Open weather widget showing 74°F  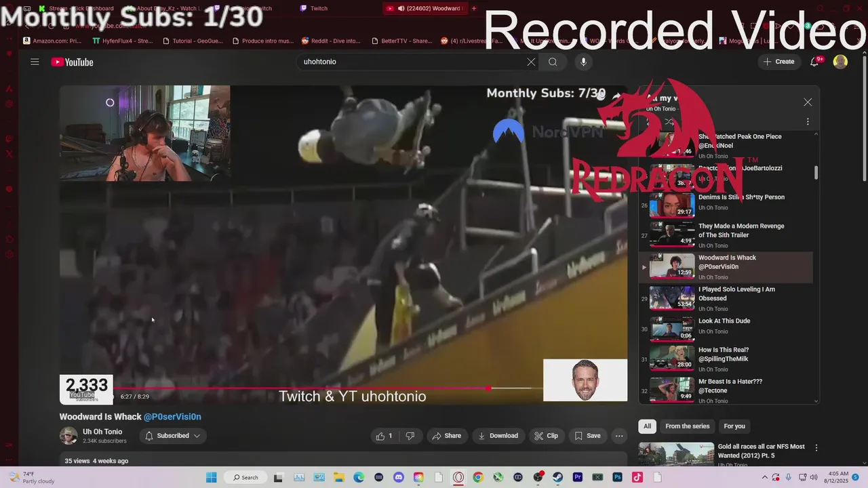click(x=32, y=477)
